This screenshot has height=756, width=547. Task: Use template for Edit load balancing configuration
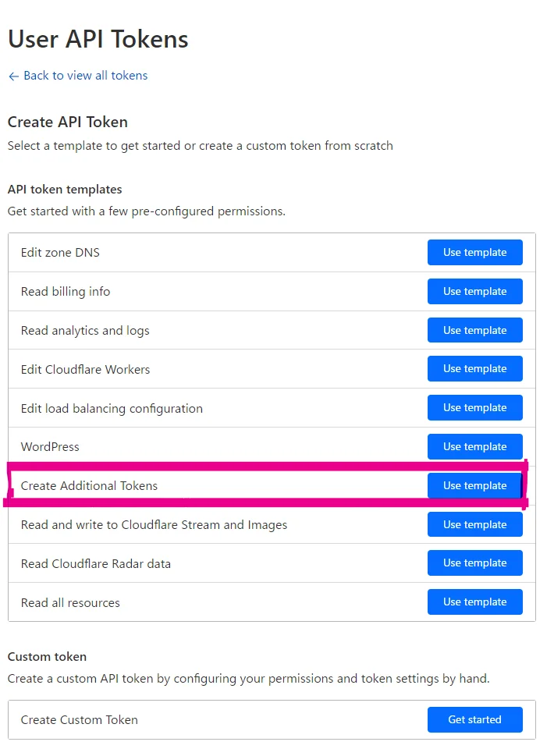coord(474,408)
